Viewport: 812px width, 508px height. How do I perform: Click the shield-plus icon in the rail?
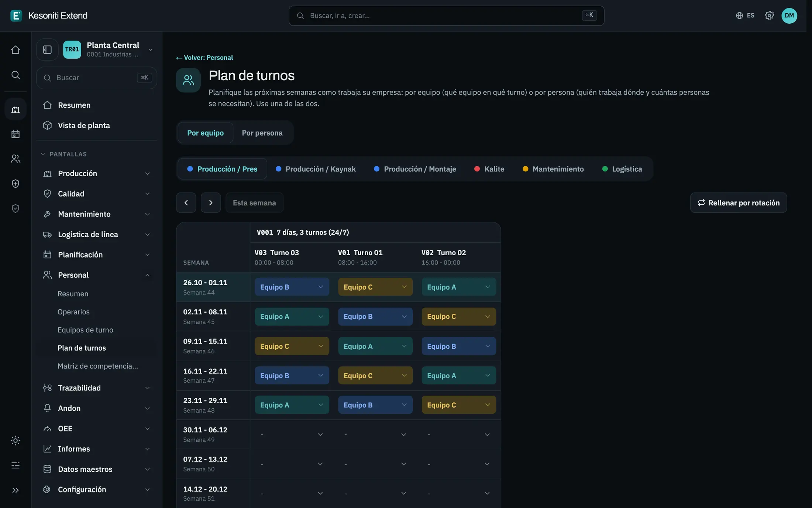click(x=16, y=184)
